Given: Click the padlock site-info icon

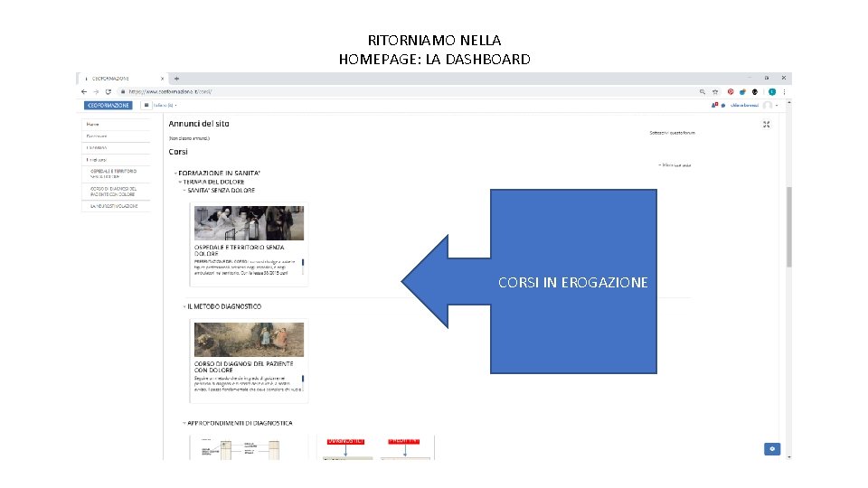Looking at the screenshot, I should pyautogui.click(x=123, y=92).
